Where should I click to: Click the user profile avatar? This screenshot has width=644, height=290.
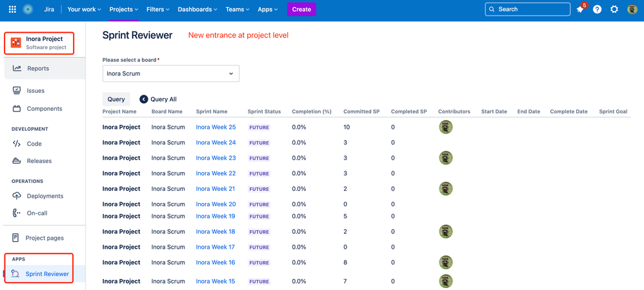coord(632,10)
